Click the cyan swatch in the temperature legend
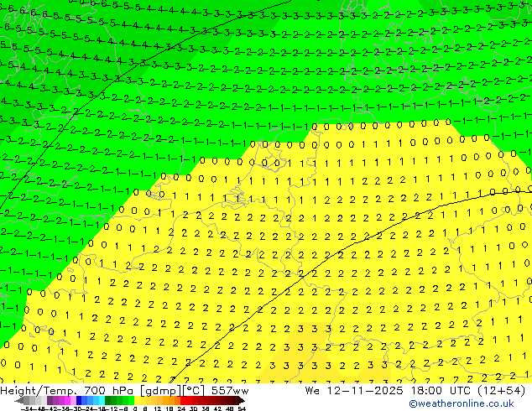Image resolution: width=532 pixels, height=411 pixels. tap(102, 400)
